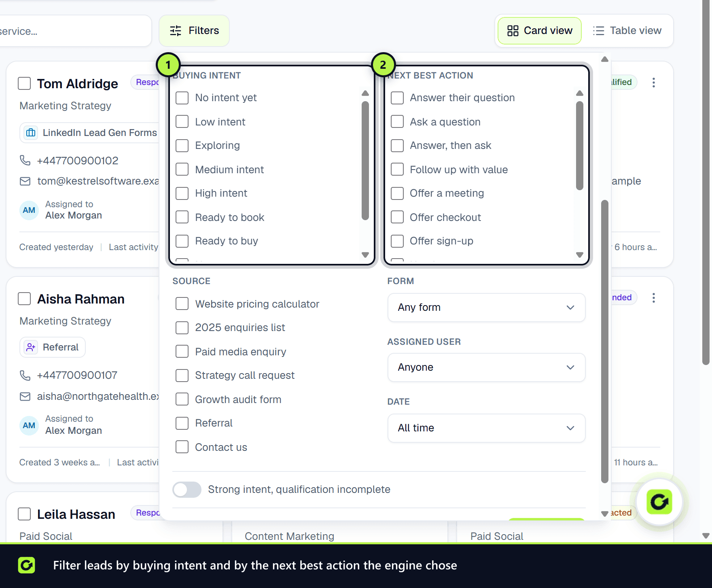Check the 'No intent yet' checkbox

(182, 98)
